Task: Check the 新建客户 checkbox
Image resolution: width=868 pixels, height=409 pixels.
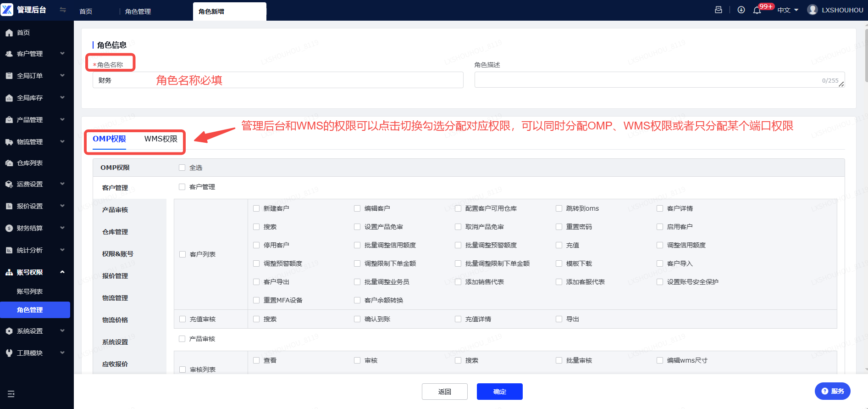Action: click(256, 208)
